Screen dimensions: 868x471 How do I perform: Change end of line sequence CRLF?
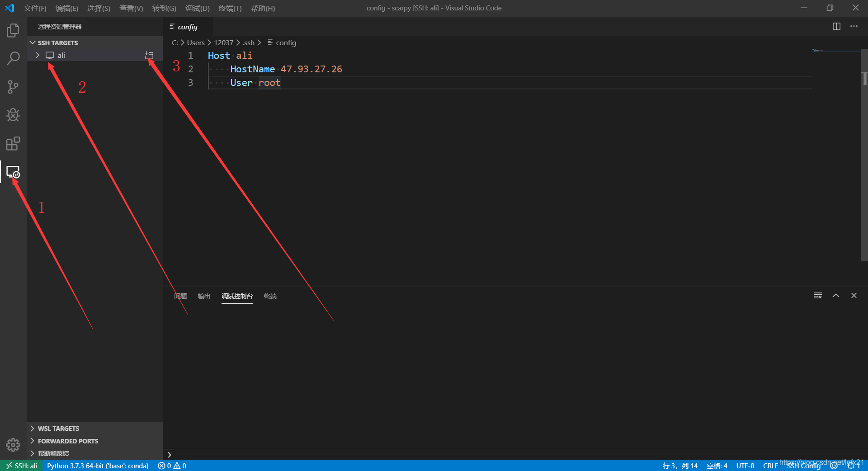[x=770, y=466]
